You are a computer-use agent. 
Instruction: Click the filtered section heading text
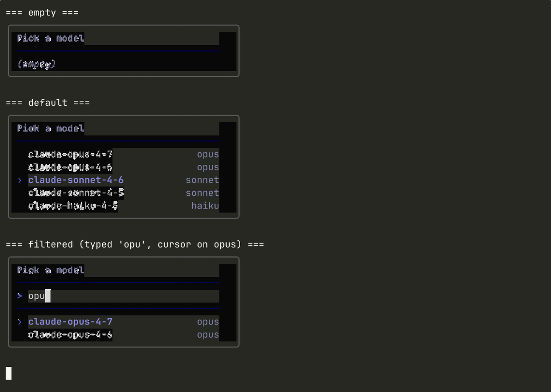point(135,244)
